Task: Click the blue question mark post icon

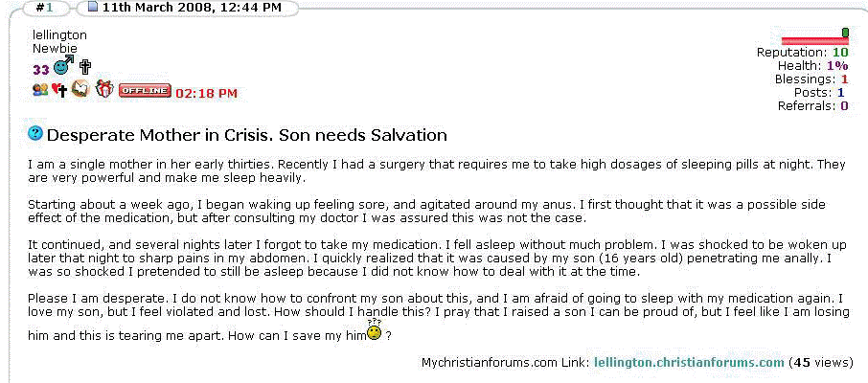Action: coord(35,134)
